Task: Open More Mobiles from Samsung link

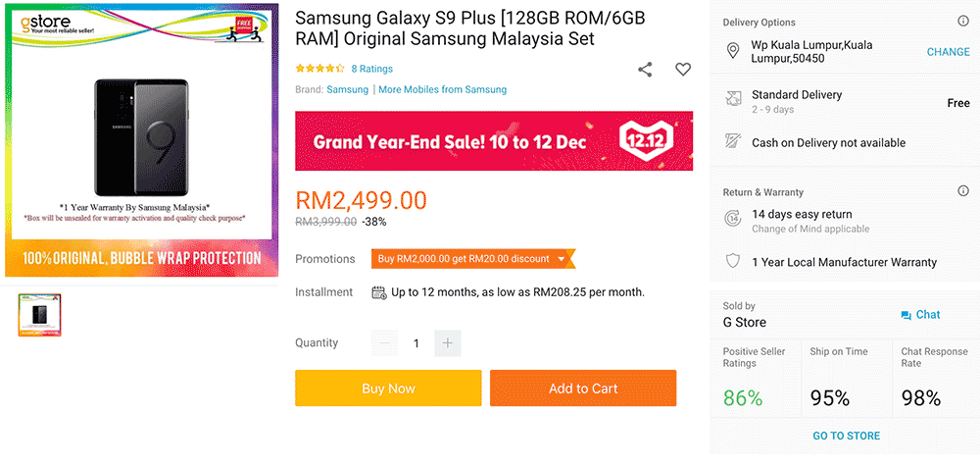Action: (442, 89)
